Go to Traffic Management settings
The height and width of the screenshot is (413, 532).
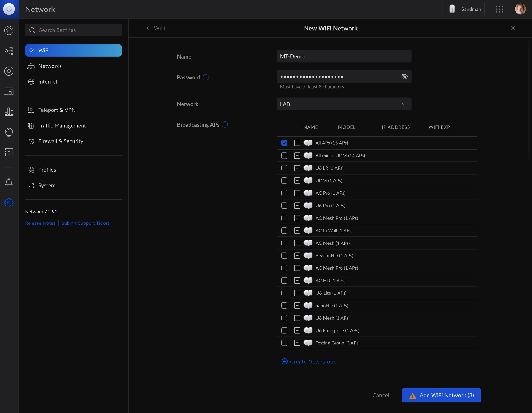(62, 126)
